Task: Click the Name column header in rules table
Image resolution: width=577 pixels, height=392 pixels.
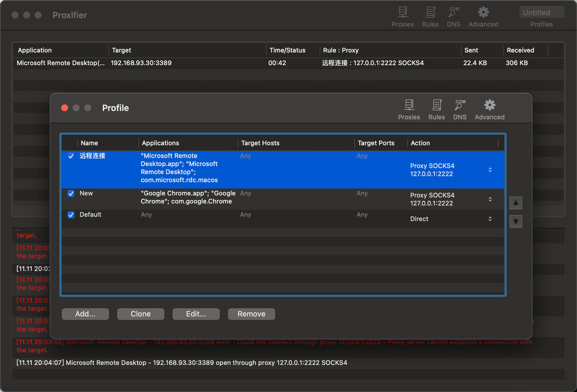Action: point(108,143)
